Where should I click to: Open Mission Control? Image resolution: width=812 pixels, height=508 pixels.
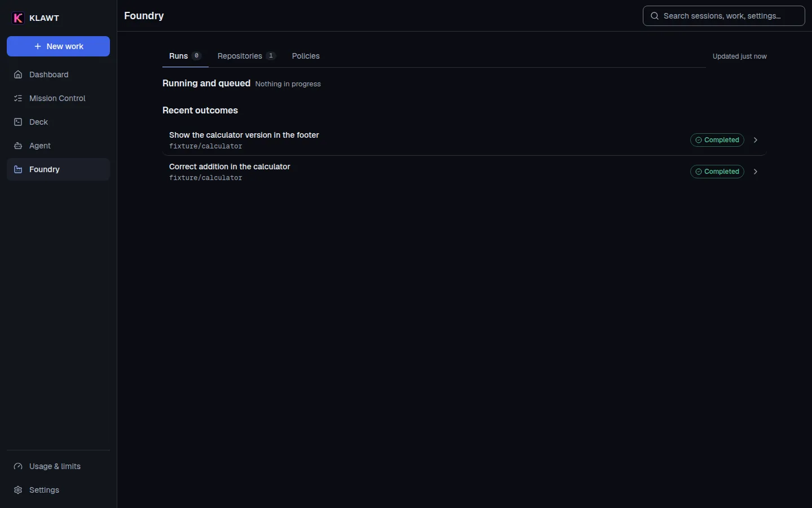(x=58, y=98)
